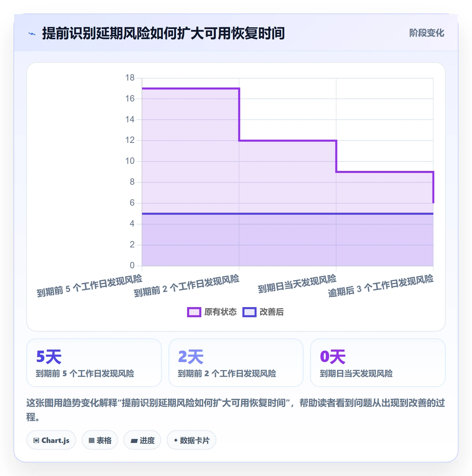Click the y-axis value 0
The width and height of the screenshot is (472, 476).
(x=132, y=266)
